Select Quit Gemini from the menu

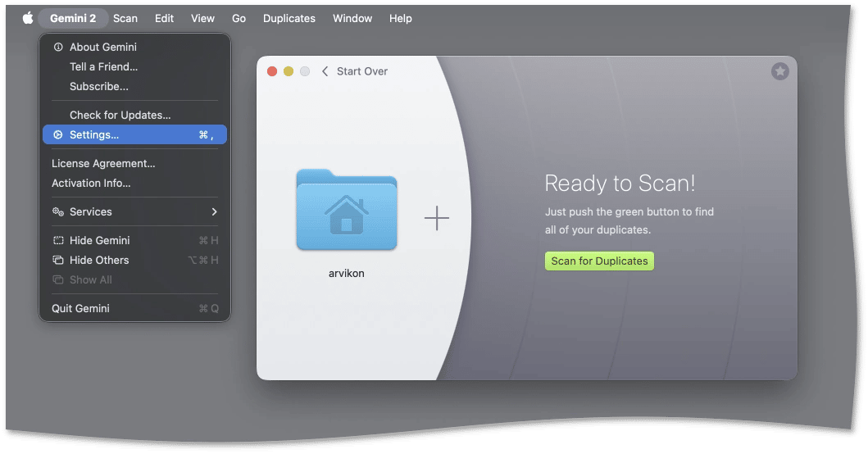[x=80, y=309]
